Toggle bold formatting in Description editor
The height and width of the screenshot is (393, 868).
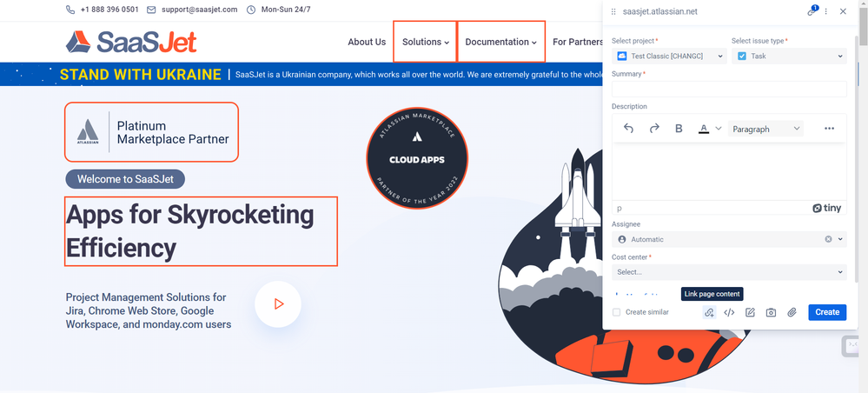(x=679, y=129)
